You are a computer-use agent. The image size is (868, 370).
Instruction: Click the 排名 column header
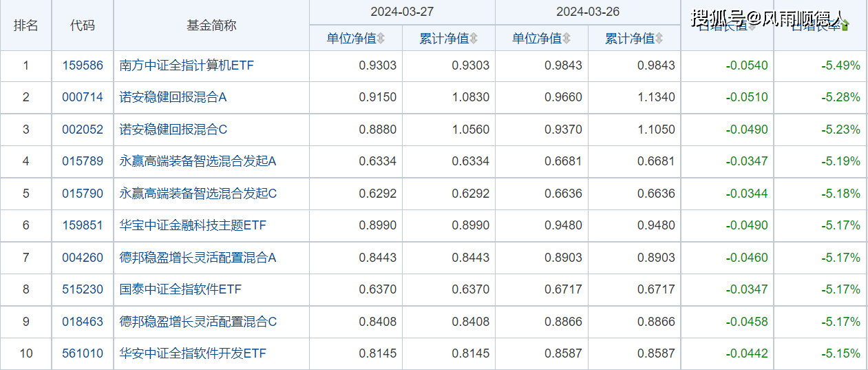coord(25,25)
